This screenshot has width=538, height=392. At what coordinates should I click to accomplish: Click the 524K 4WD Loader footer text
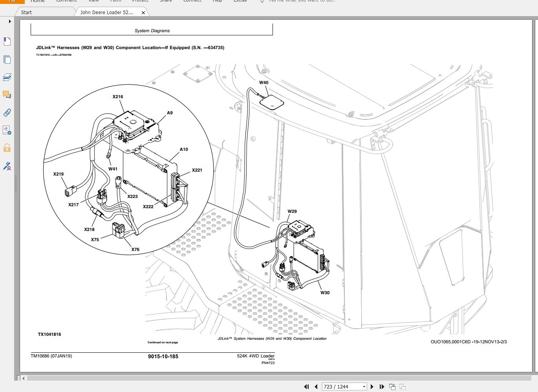pos(256,356)
